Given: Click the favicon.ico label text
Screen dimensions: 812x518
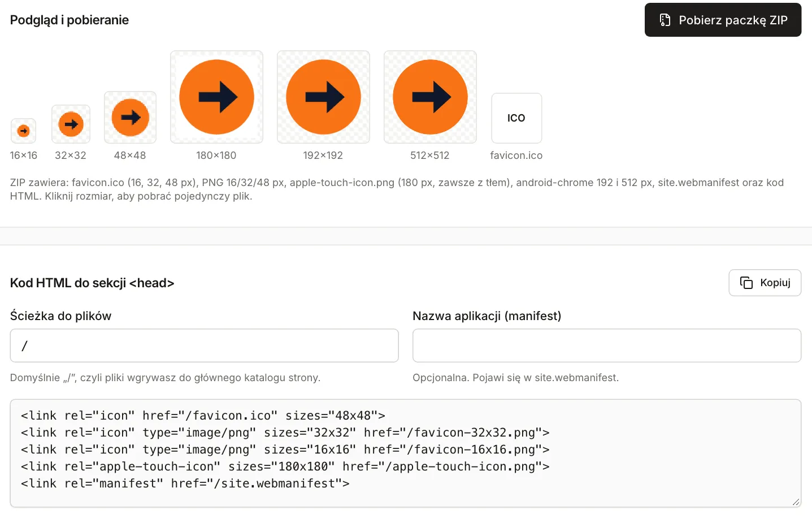Looking at the screenshot, I should click(x=516, y=156).
